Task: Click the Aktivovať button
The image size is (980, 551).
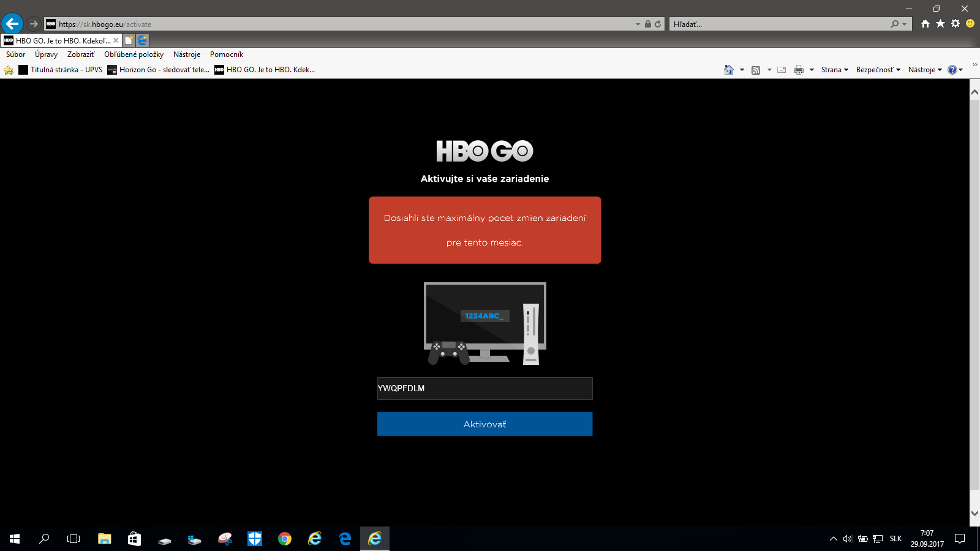Action: 484,424
